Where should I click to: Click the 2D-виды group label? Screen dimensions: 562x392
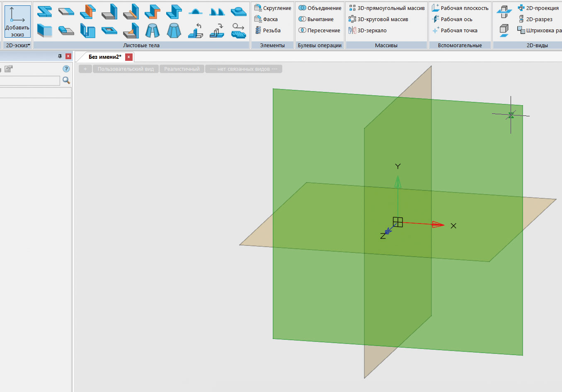click(x=537, y=46)
